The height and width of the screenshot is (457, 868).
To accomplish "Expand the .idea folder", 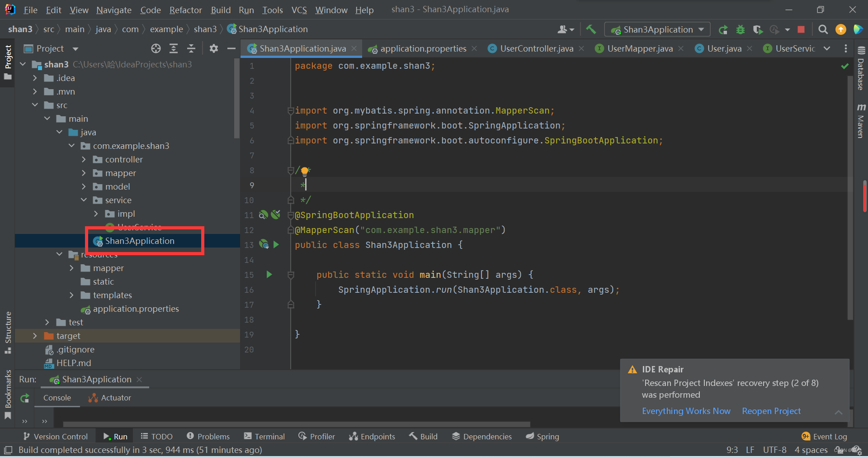I will click(35, 78).
